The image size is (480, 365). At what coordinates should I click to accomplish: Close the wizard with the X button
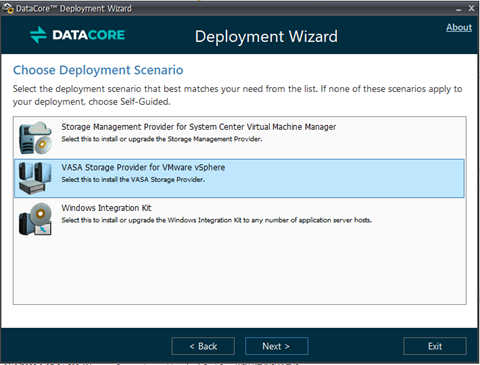point(471,8)
